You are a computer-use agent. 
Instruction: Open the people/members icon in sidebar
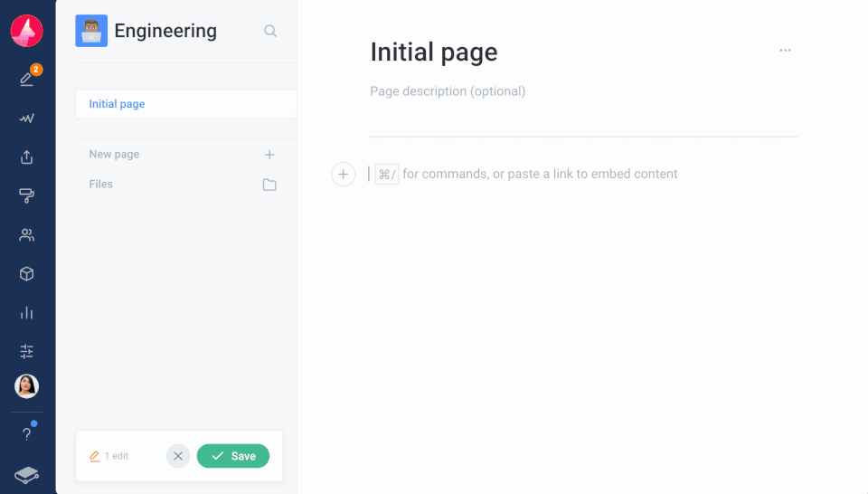[27, 235]
